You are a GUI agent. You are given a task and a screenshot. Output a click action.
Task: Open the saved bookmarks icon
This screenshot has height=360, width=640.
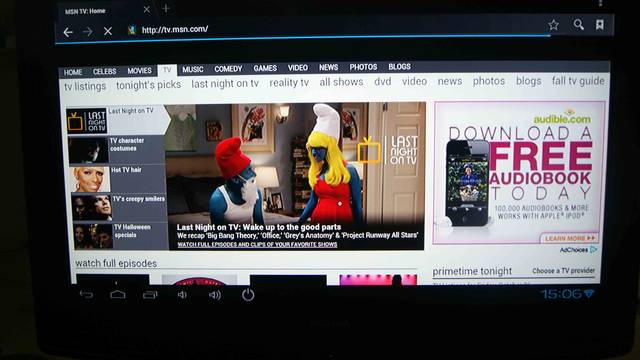click(600, 24)
